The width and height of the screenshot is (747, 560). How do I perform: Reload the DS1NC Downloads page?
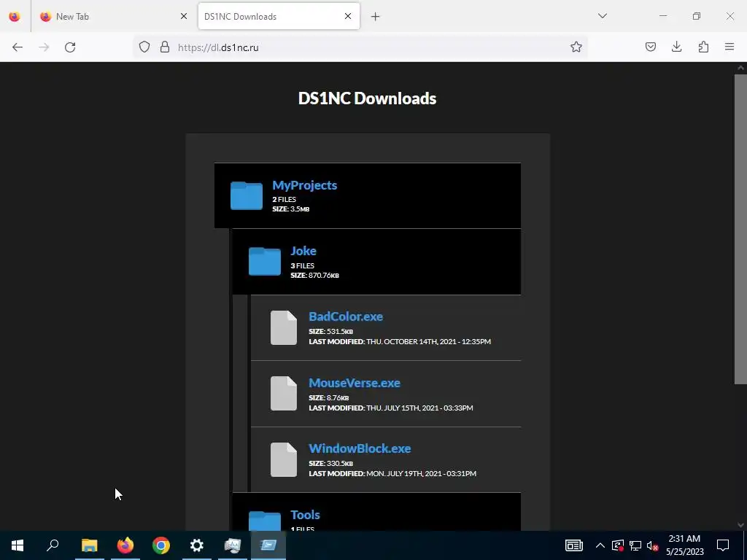tap(70, 47)
